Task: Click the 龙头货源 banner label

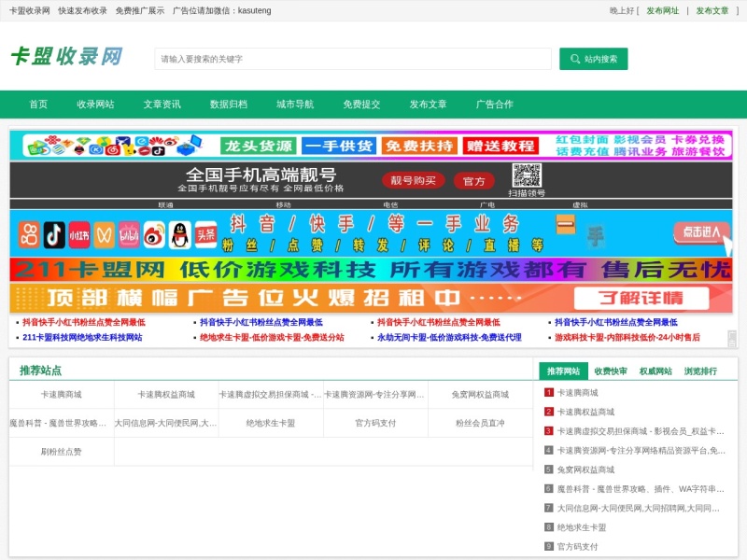Action: click(x=259, y=146)
